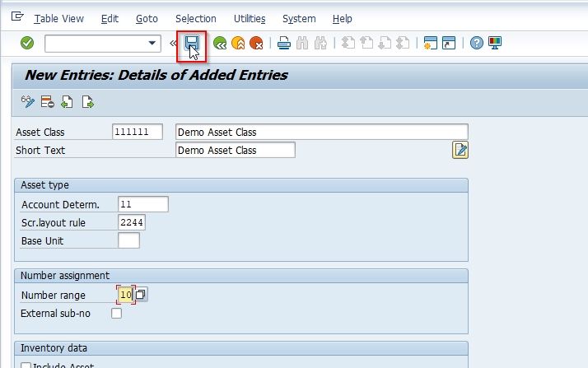Go to next page icon
Image resolution: width=588 pixels, height=368 pixels.
385,44
